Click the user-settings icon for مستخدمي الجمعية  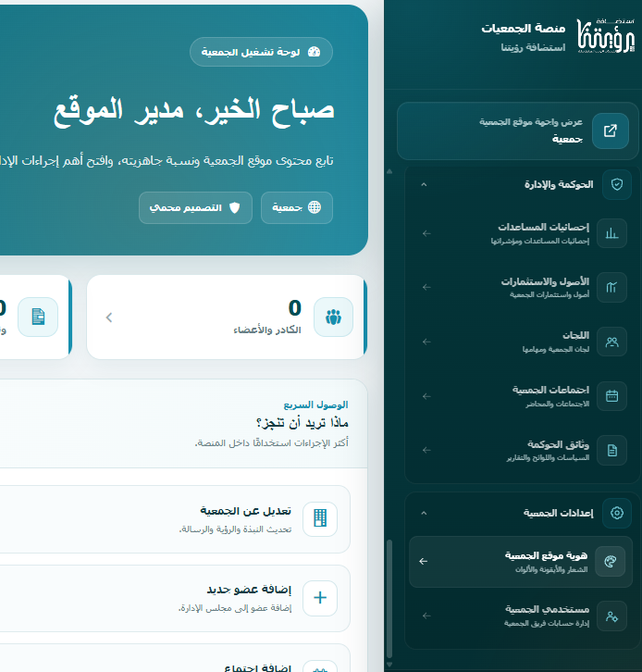click(611, 616)
